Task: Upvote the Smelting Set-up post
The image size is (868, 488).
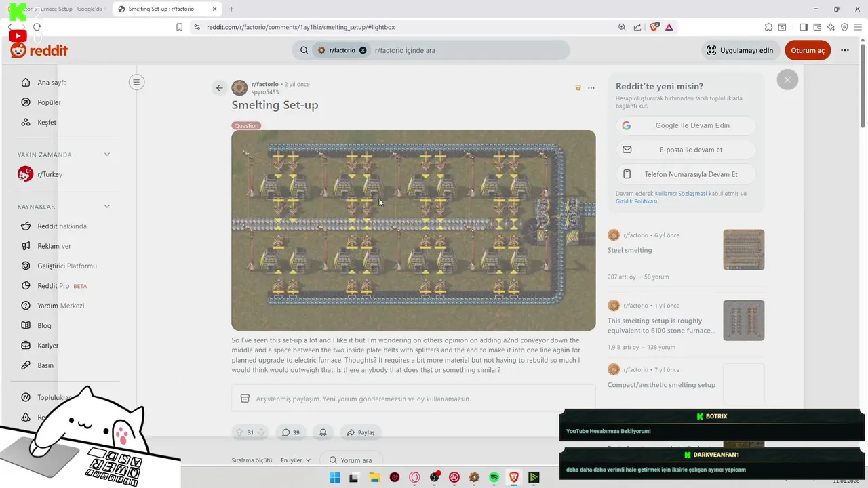Action: point(239,432)
